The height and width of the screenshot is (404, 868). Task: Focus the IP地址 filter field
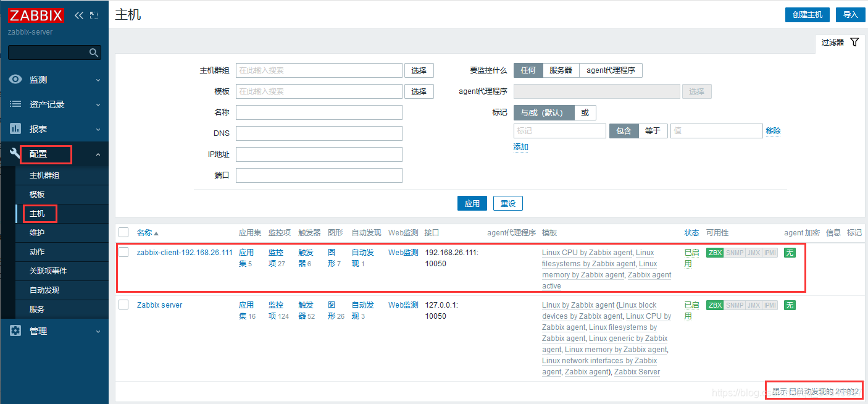(x=319, y=154)
